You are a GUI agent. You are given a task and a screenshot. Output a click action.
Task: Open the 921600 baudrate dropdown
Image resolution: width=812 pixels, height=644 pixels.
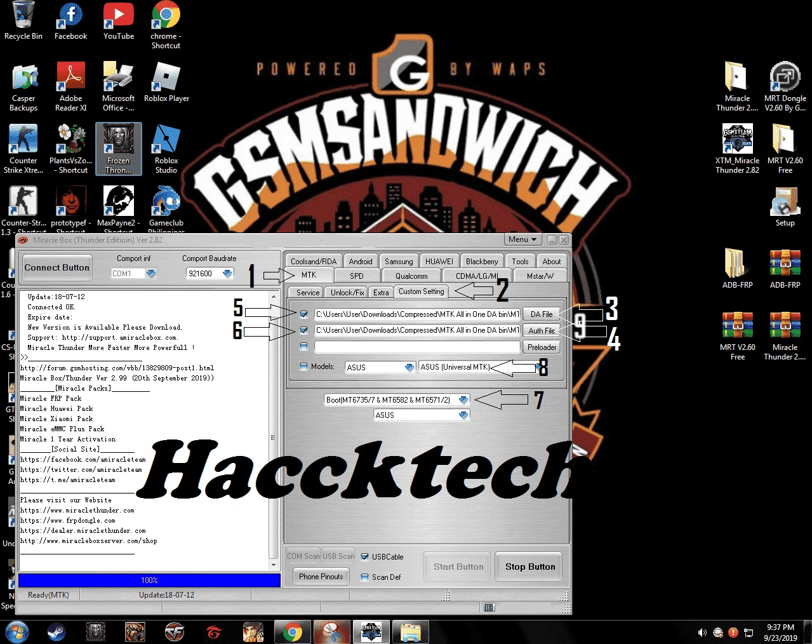(x=227, y=274)
